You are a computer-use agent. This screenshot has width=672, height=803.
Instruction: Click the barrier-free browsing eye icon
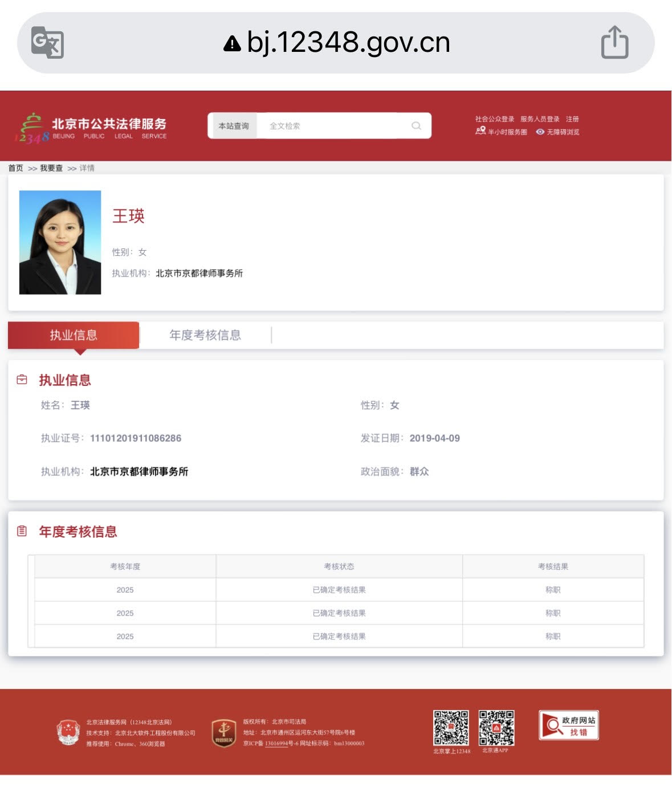540,132
